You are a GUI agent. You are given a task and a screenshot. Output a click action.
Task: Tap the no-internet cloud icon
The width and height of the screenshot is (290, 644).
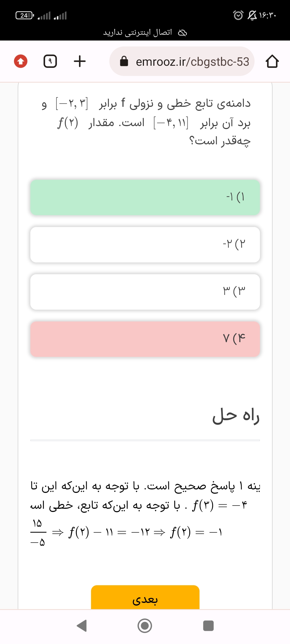[183, 33]
